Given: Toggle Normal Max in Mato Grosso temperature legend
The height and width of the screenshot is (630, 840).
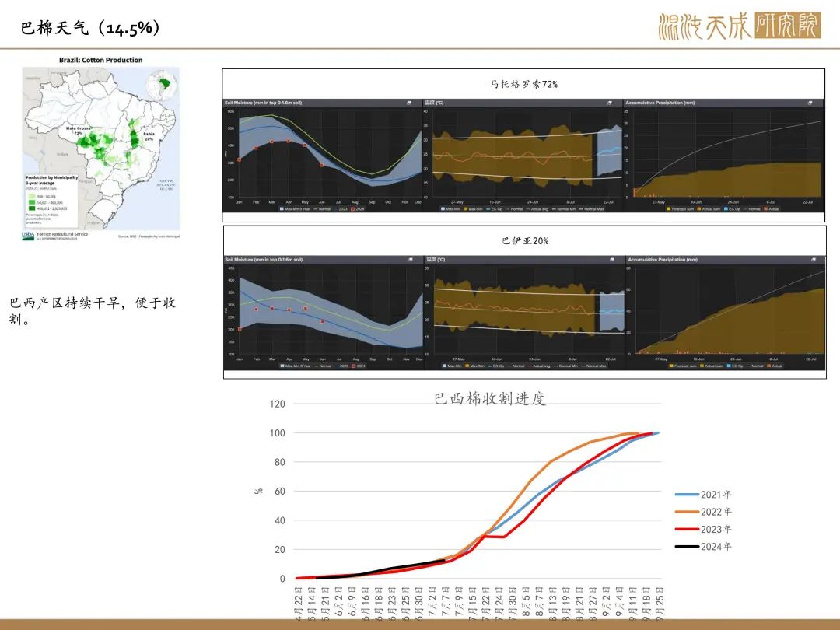Looking at the screenshot, I should (591, 209).
